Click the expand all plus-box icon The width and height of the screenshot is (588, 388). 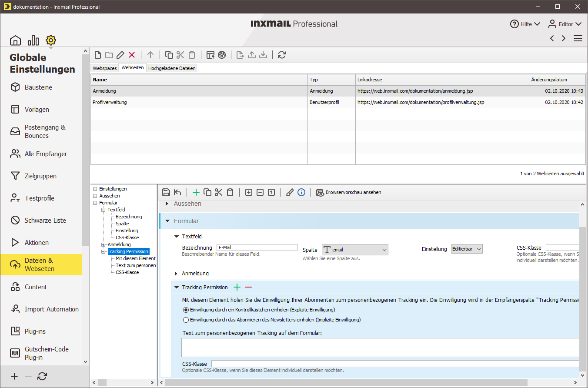(249, 192)
